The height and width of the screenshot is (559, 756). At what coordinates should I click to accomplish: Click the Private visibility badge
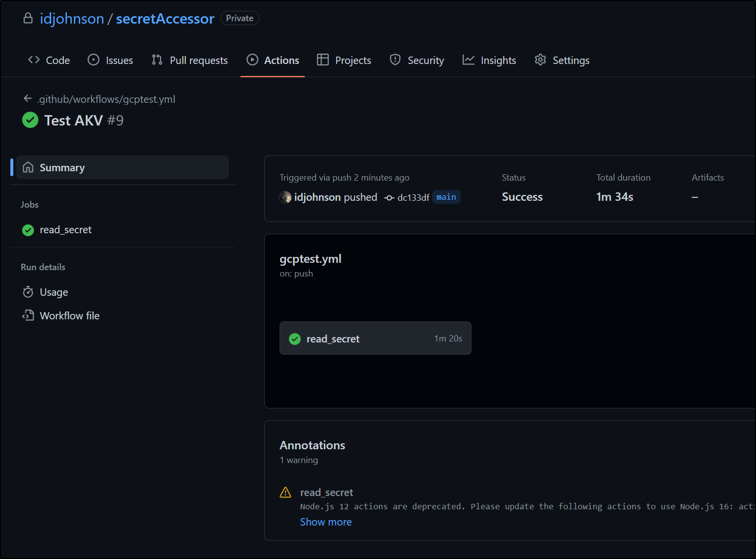tap(240, 18)
